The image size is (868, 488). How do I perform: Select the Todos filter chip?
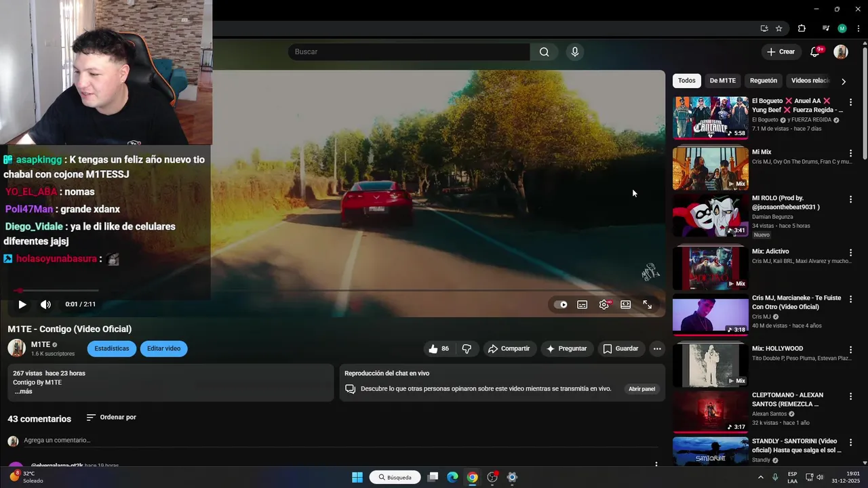(x=687, y=81)
